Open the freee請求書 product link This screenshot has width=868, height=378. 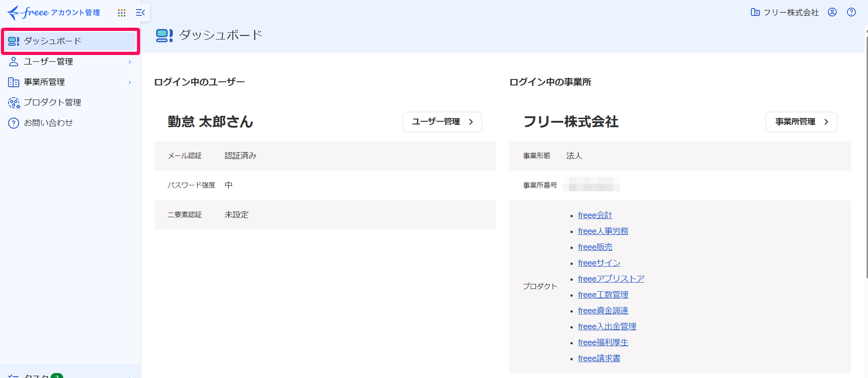click(x=599, y=358)
